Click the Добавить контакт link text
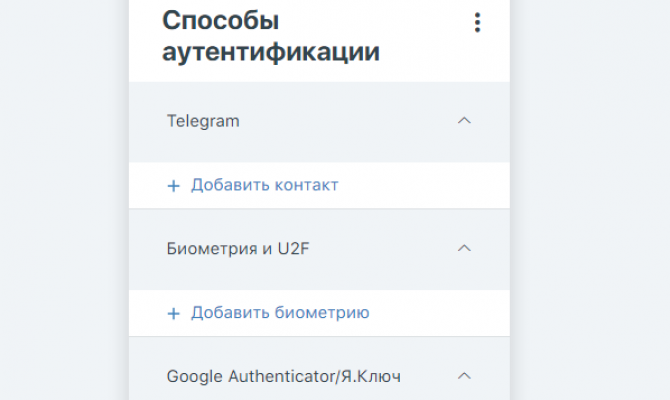Image resolution: width=670 pixels, height=400 pixels. (265, 185)
